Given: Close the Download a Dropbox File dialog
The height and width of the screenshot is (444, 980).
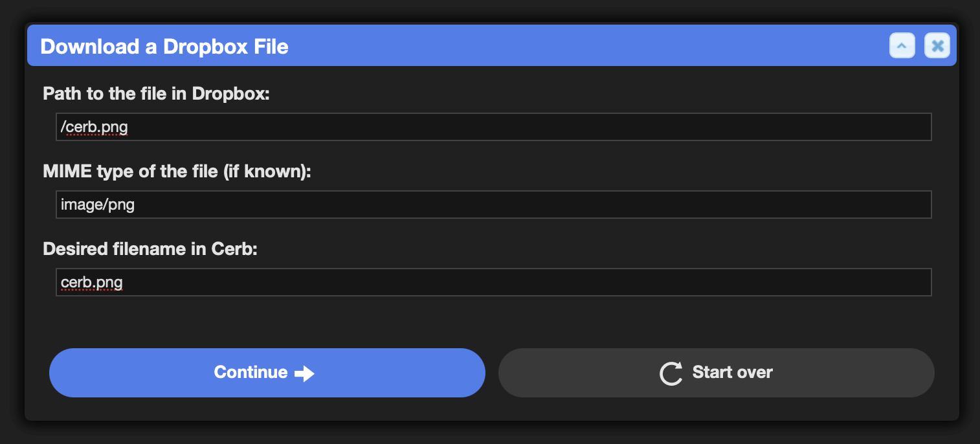Looking at the screenshot, I should (937, 46).
